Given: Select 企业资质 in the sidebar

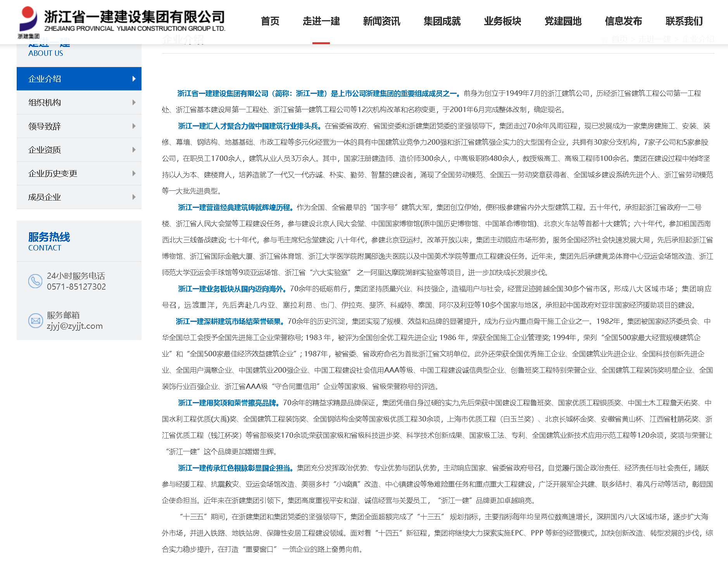Looking at the screenshot, I should coord(79,150).
